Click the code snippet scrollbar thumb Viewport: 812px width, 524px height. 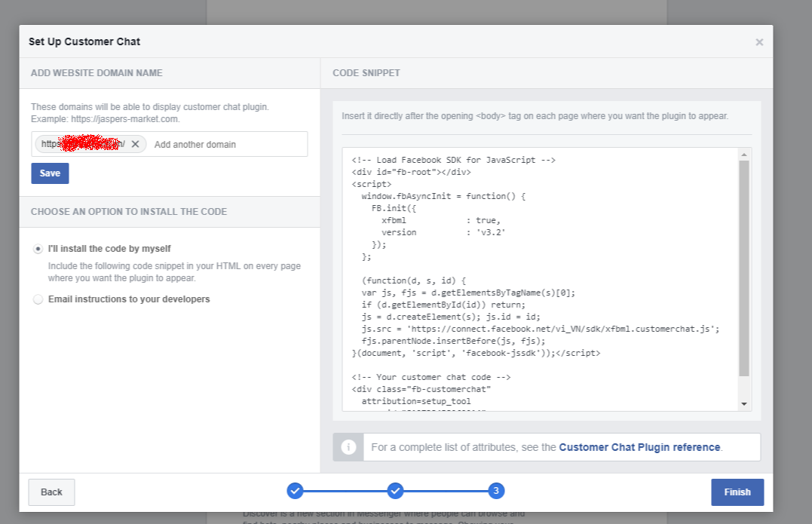pos(744,268)
